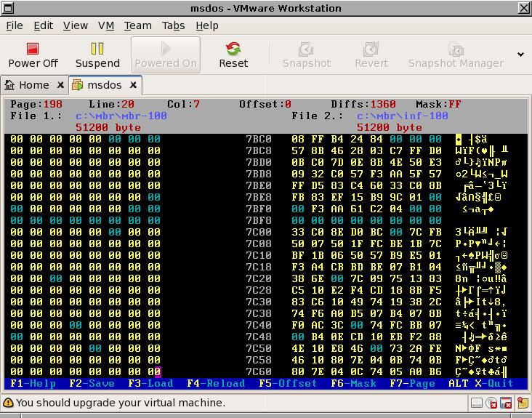Click the hex address 7C00

click(259, 232)
